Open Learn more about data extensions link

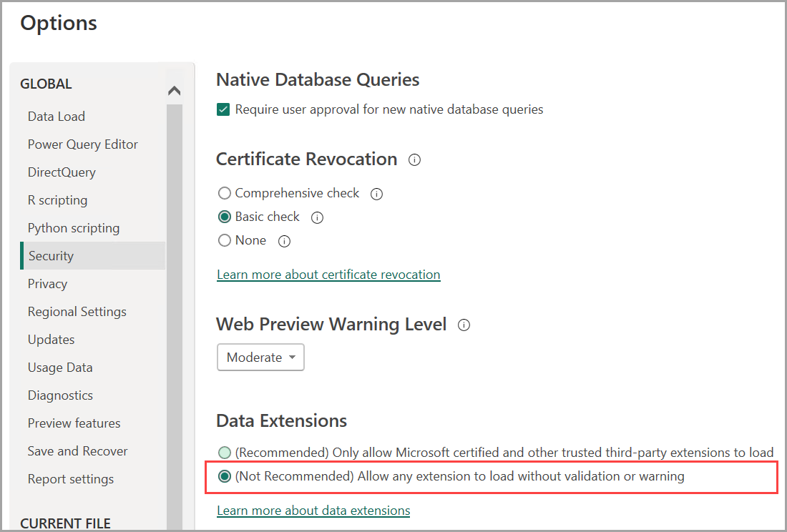point(313,511)
